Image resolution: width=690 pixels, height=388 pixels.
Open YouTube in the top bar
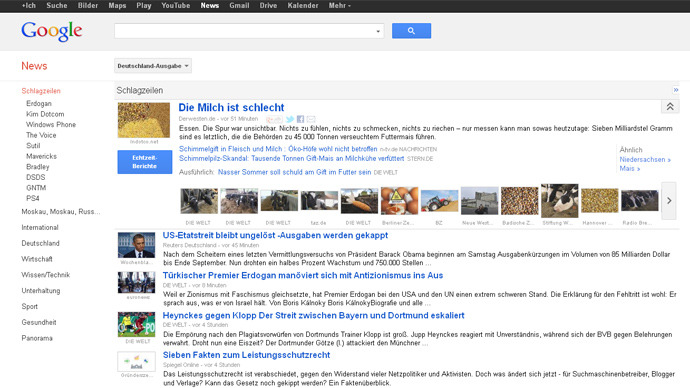coord(176,6)
